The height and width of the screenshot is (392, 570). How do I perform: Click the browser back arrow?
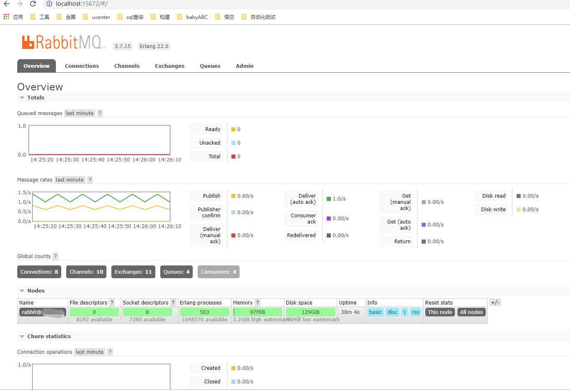[7, 4]
